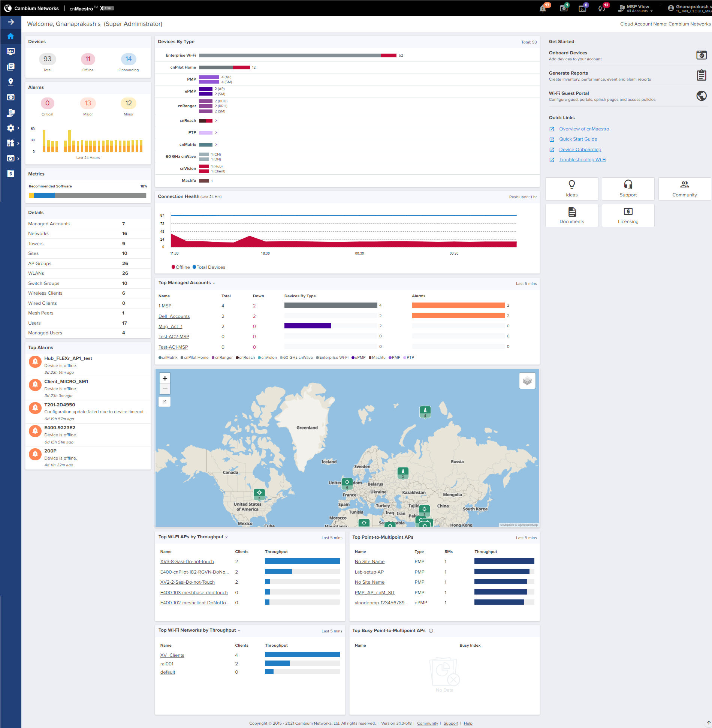Expand the settings gear submenu chevron
This screenshot has width=712, height=728.
18,128
